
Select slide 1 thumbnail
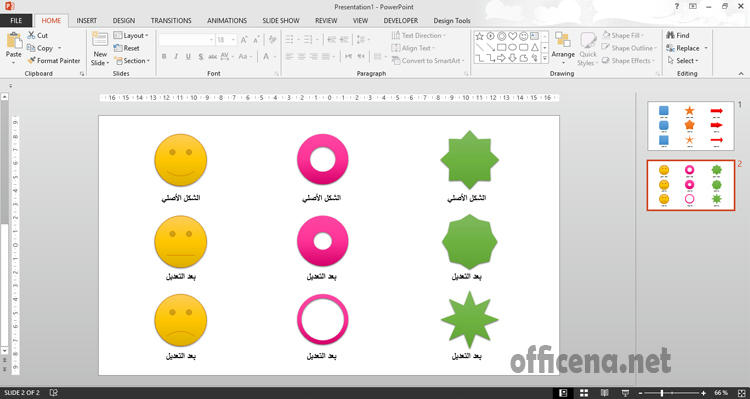pyautogui.click(x=690, y=126)
